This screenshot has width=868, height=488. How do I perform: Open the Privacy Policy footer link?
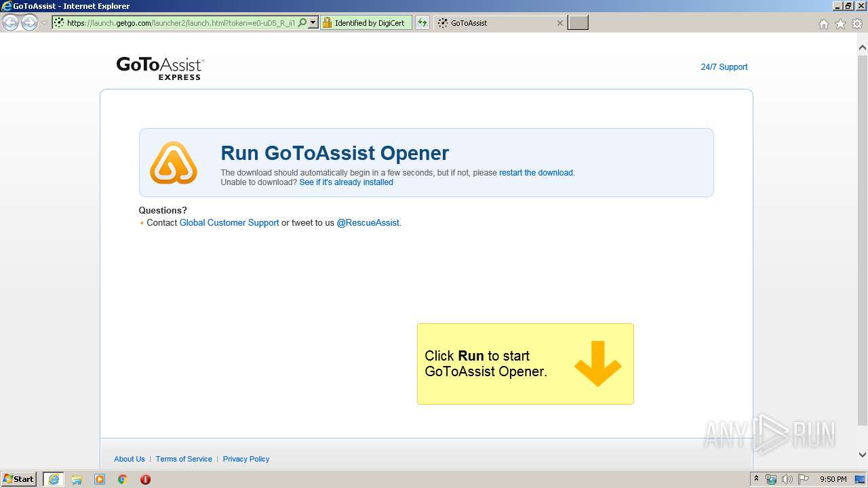point(246,459)
